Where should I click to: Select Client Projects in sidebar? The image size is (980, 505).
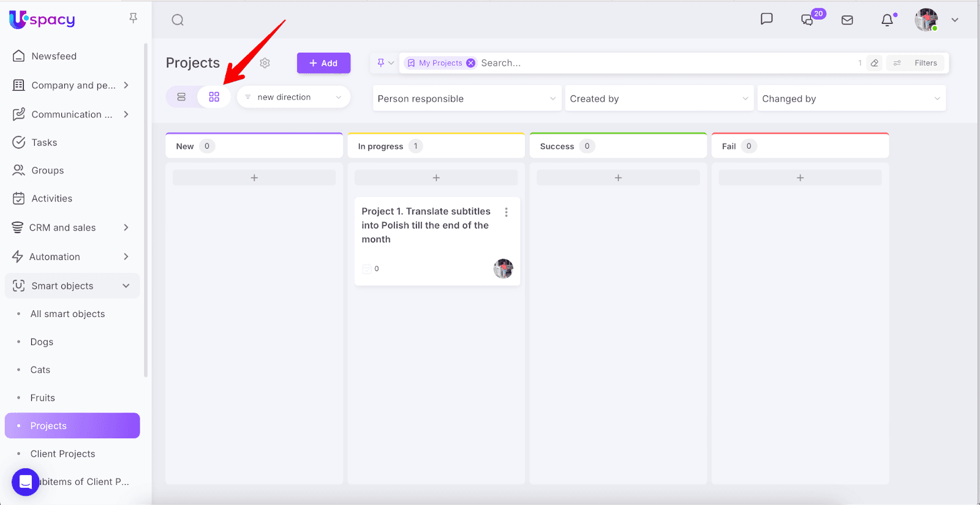(62, 454)
